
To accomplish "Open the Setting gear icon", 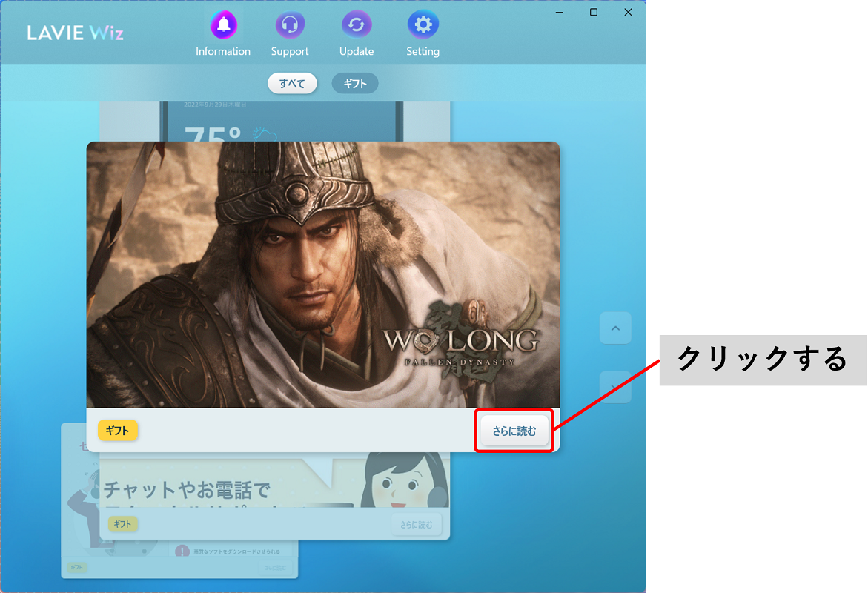I will [423, 25].
